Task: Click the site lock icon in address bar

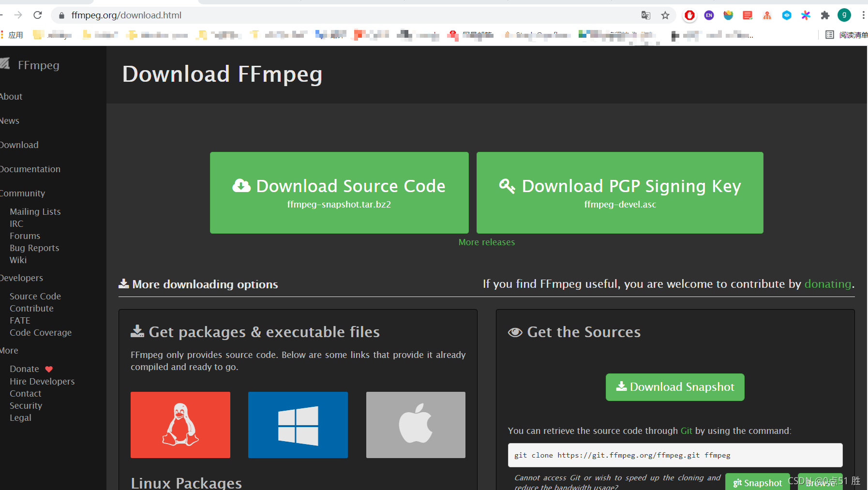Action: 61,15
